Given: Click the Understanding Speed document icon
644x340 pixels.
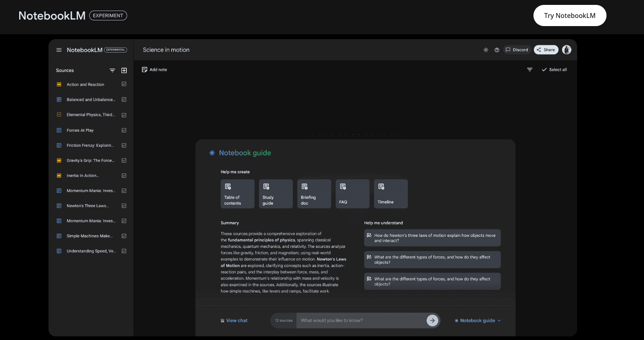Looking at the screenshot, I should pos(59,251).
